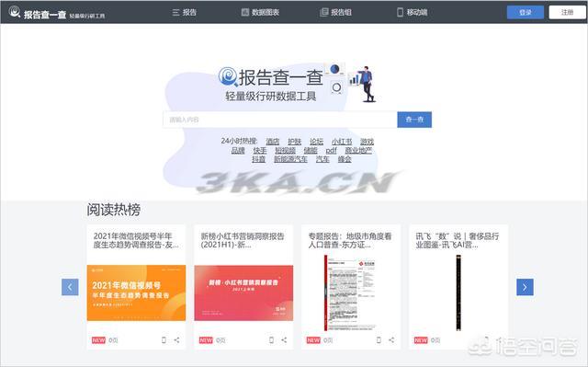
Task: Focus the search input field
Action: click(x=280, y=120)
